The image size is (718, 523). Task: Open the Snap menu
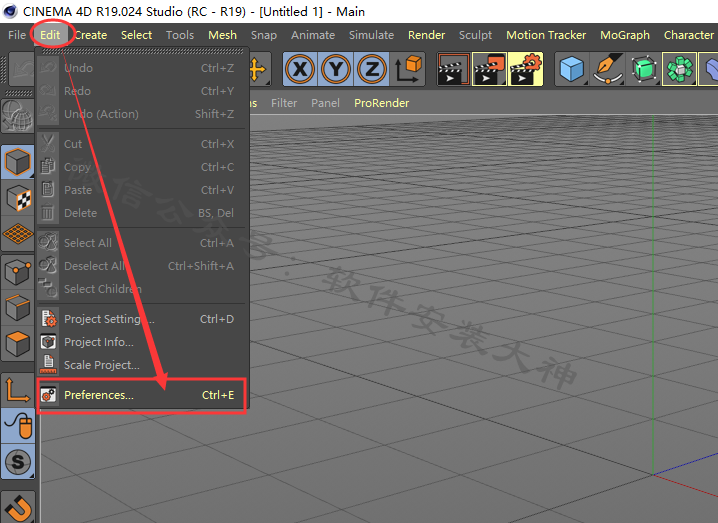click(x=264, y=35)
